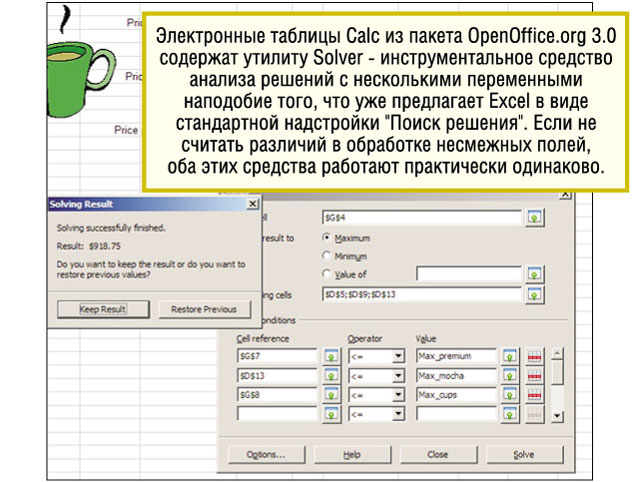The height and width of the screenshot is (482, 640).
Task: Click cell picker icon next to $D$13 reference
Action: click(331, 375)
